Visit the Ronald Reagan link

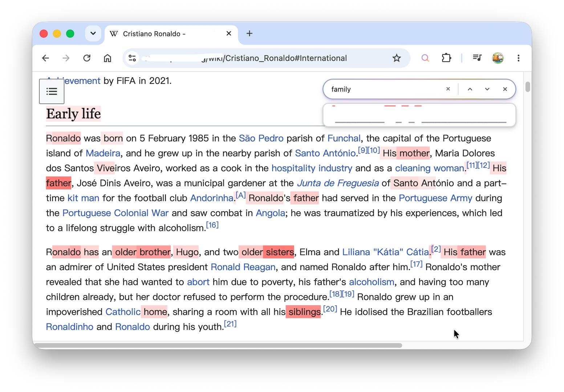click(243, 267)
